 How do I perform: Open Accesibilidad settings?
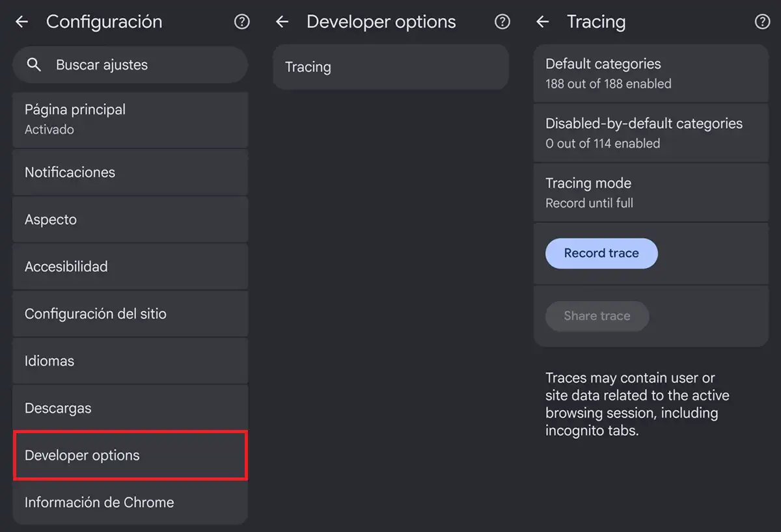pyautogui.click(x=130, y=267)
